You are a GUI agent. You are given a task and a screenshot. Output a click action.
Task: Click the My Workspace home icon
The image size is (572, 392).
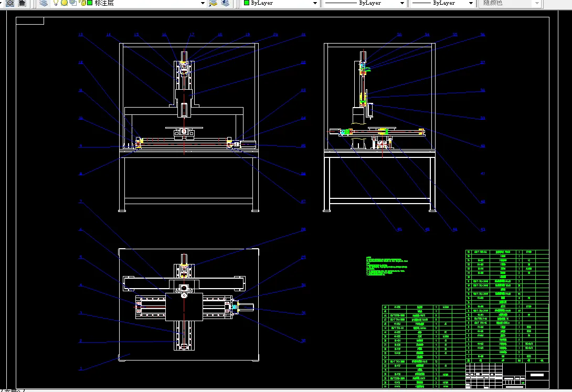tap(22, 3)
